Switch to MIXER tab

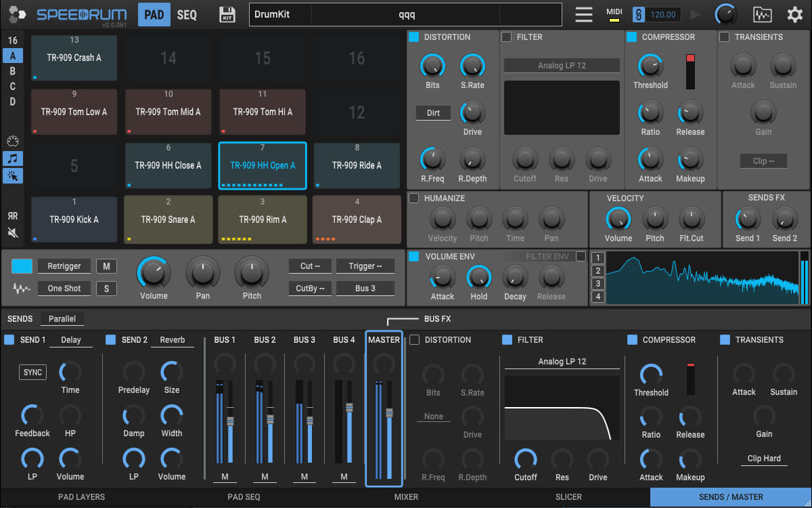pos(406,497)
